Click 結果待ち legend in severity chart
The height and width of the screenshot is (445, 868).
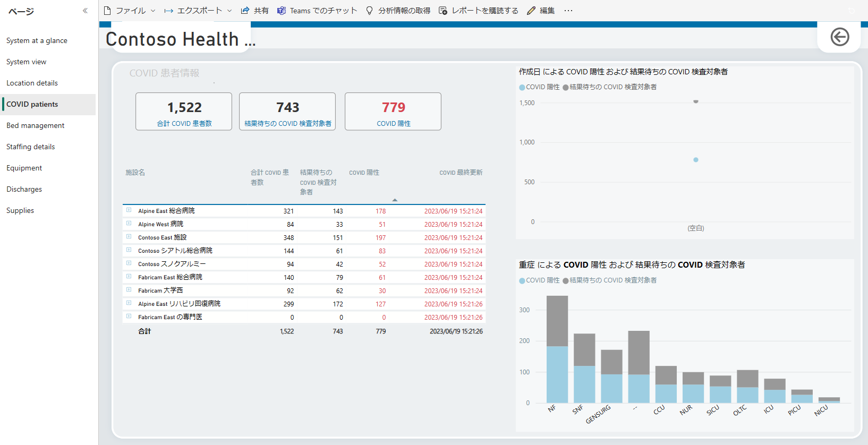pos(610,280)
